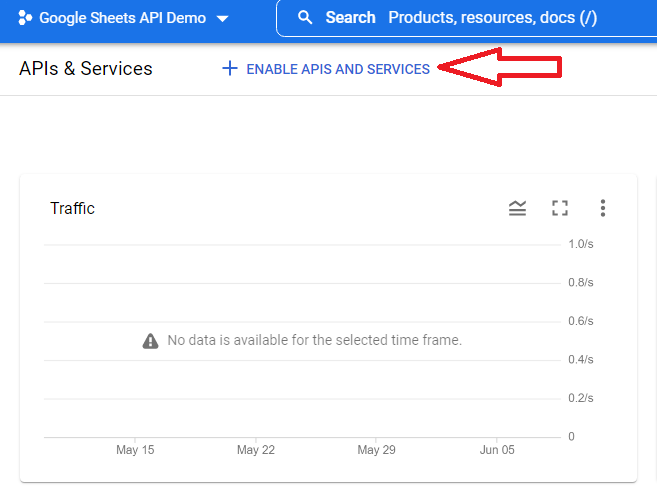Open the Google Sheets API Demo project selector
The image size is (657, 495).
(x=120, y=18)
